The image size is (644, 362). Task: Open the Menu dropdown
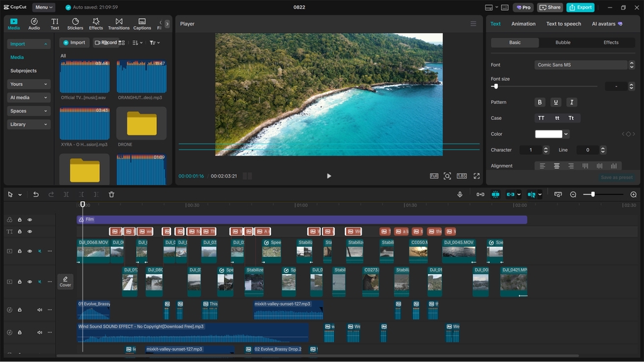click(44, 7)
